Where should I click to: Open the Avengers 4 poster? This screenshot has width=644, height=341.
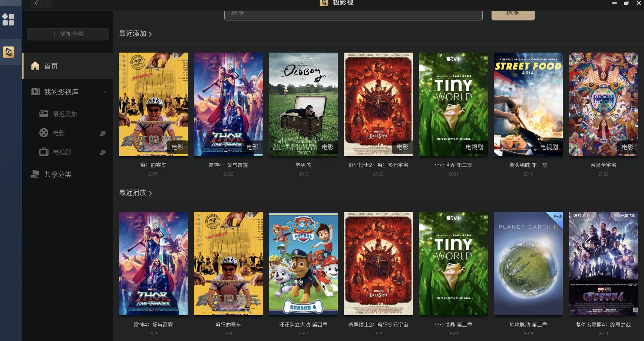603,263
